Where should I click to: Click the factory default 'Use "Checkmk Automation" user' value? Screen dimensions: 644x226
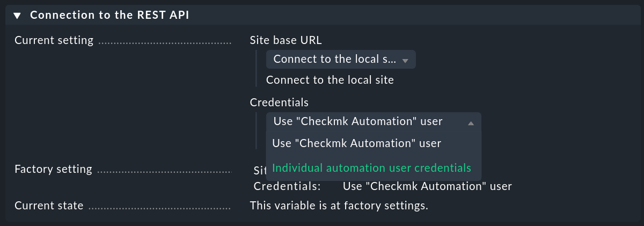(x=427, y=187)
